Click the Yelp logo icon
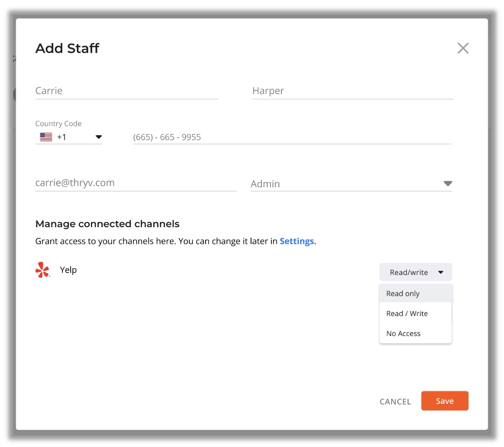The image size is (504, 447). [x=43, y=270]
